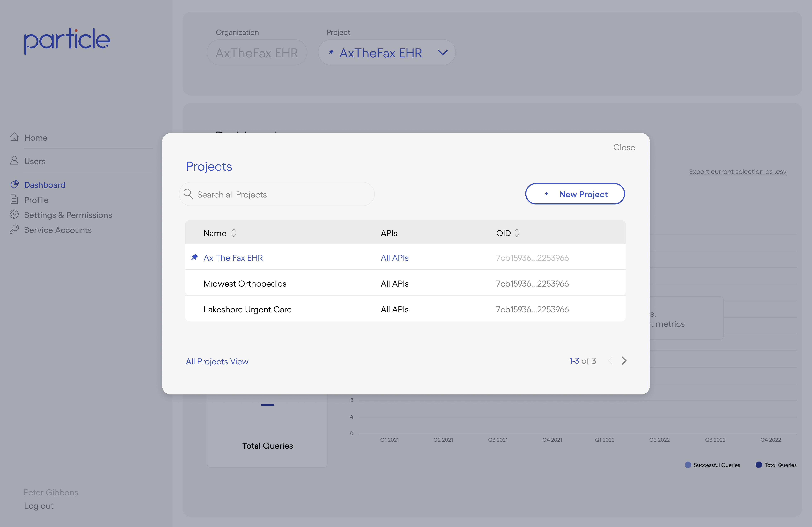
Task: Click the APIs column header
Action: coord(389,233)
